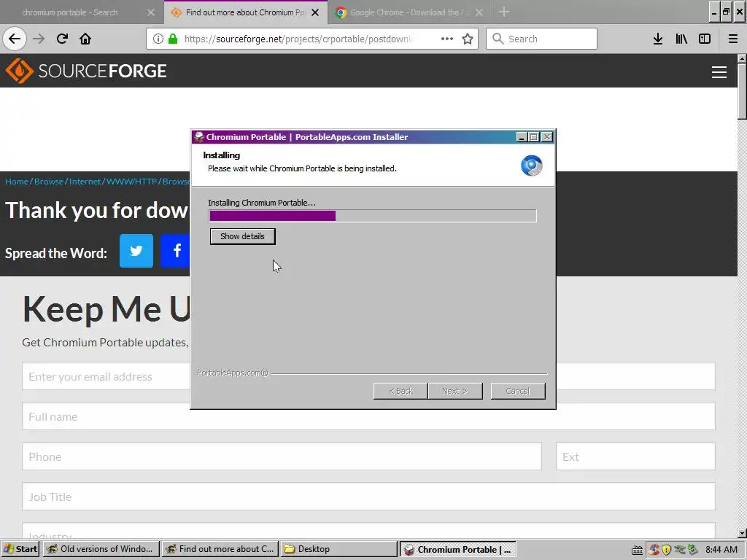The width and height of the screenshot is (747, 560).
Task: Focus the Job Title field
Action: tap(368, 496)
